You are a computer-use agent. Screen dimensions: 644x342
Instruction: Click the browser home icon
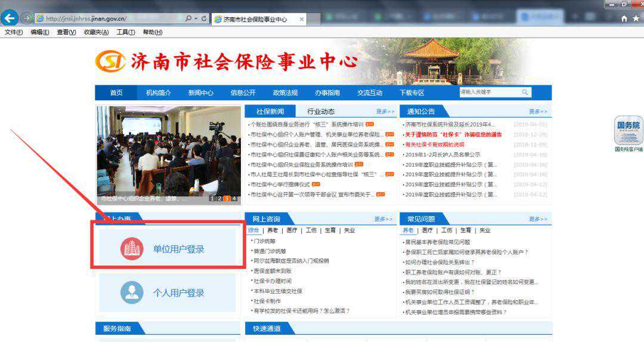624,19
